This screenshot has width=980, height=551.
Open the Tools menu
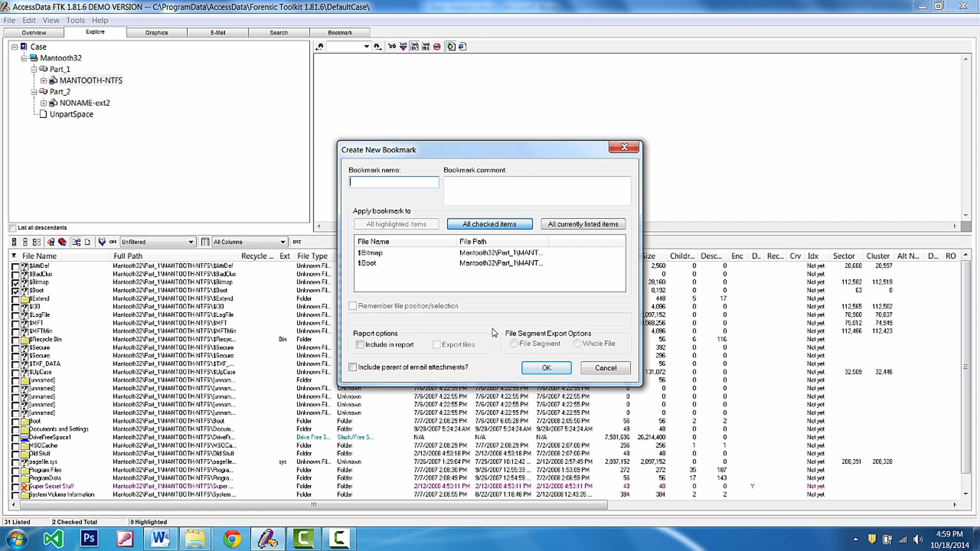[x=76, y=20]
